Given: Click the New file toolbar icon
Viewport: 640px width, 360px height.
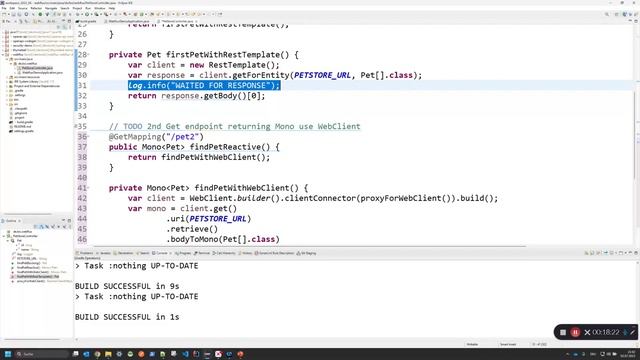Looking at the screenshot, I should tap(4, 14).
